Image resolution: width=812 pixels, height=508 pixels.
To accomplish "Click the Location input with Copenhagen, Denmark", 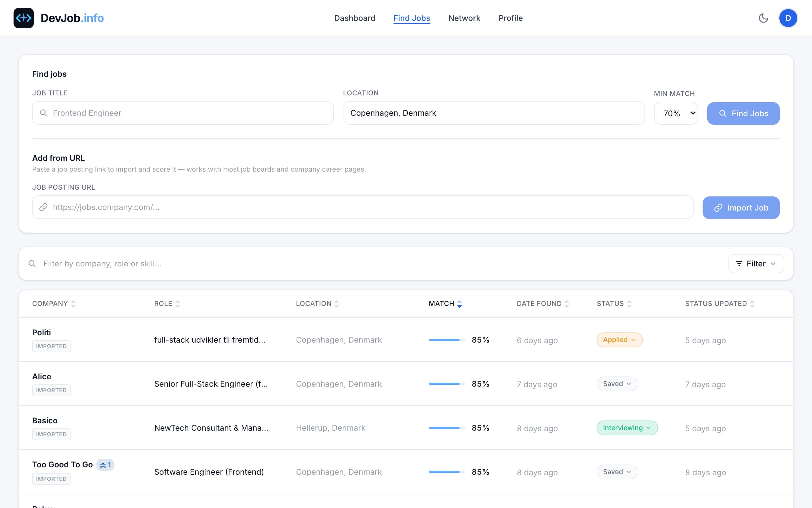I will point(494,113).
